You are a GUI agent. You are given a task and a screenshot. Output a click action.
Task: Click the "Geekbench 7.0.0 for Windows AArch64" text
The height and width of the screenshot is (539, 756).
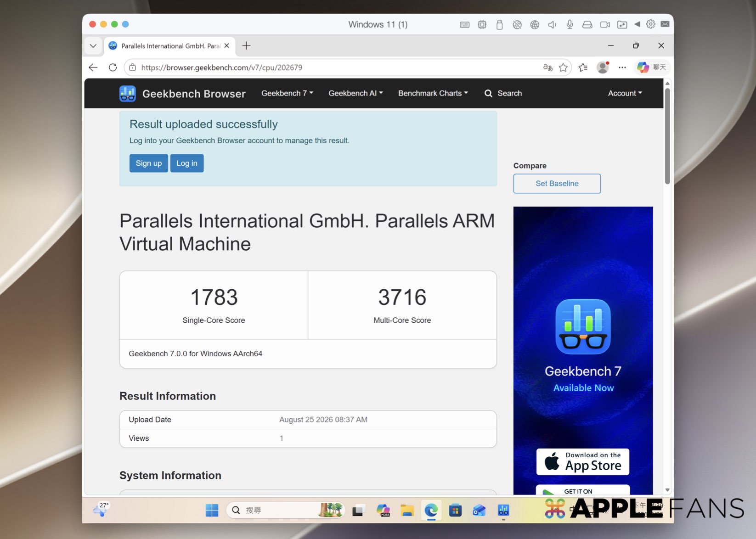pos(196,354)
